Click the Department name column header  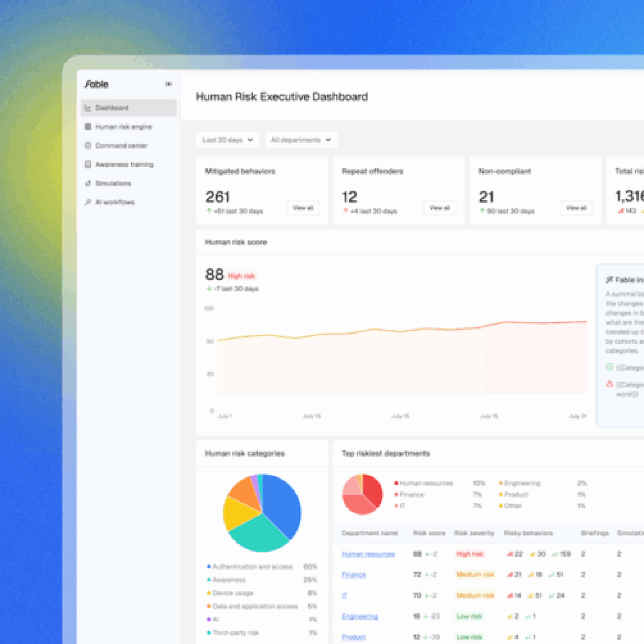click(x=370, y=533)
